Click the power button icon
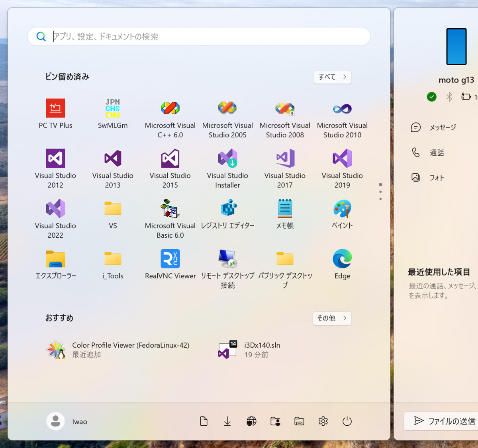The image size is (478, 448). pos(347,421)
